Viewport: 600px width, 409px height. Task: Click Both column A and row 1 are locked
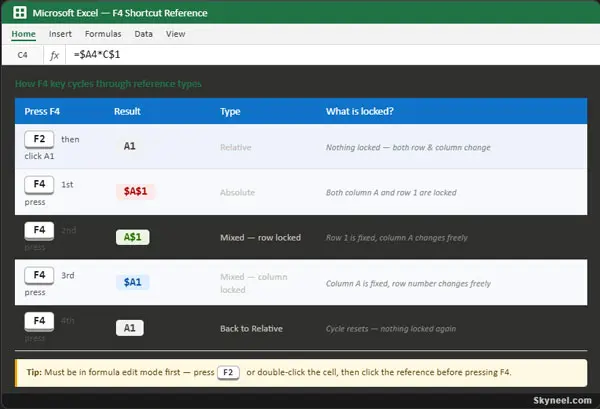(391, 192)
